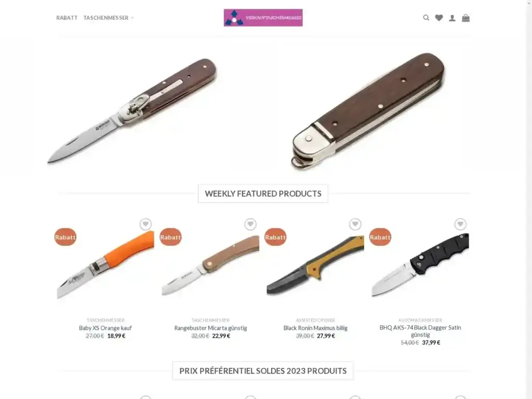Click the Assisted Opener category label

[x=315, y=320]
